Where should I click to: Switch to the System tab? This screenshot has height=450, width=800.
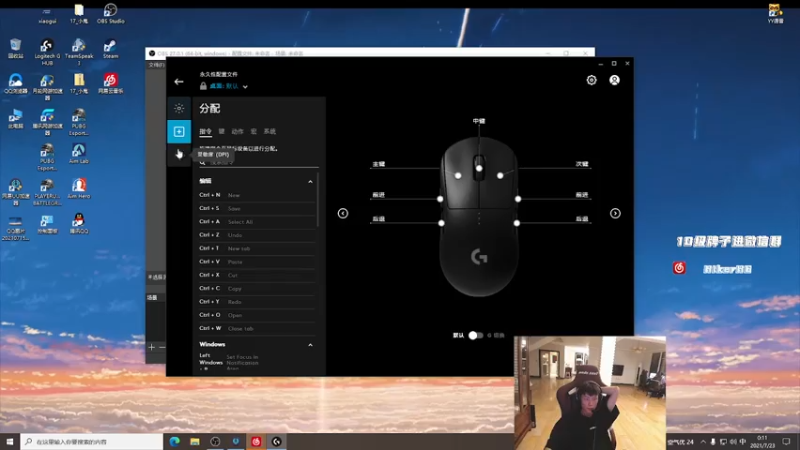click(269, 132)
